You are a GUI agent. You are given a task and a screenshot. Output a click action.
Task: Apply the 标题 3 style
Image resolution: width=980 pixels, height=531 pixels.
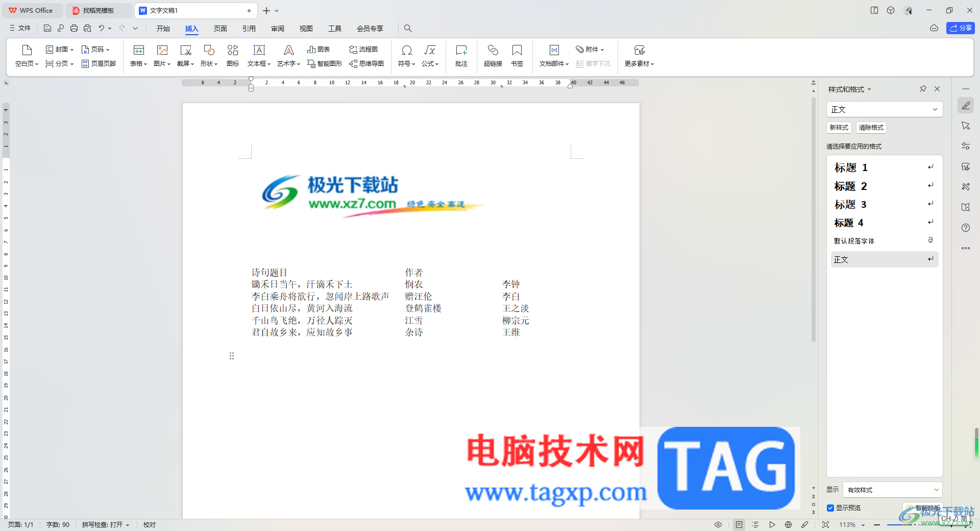[x=884, y=204]
